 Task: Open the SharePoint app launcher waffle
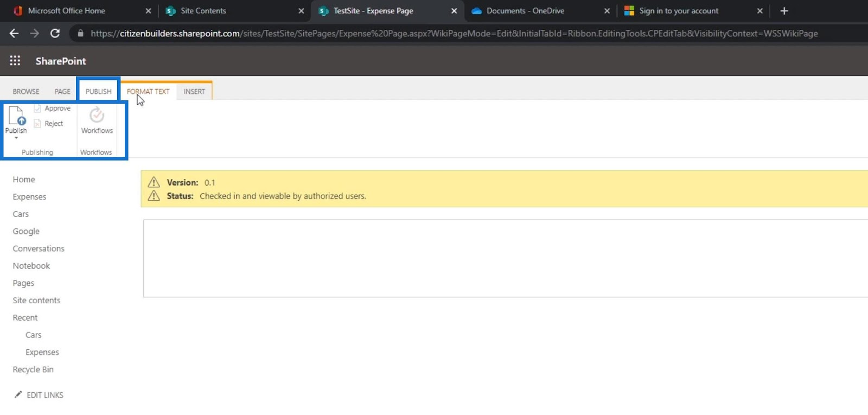coord(15,61)
